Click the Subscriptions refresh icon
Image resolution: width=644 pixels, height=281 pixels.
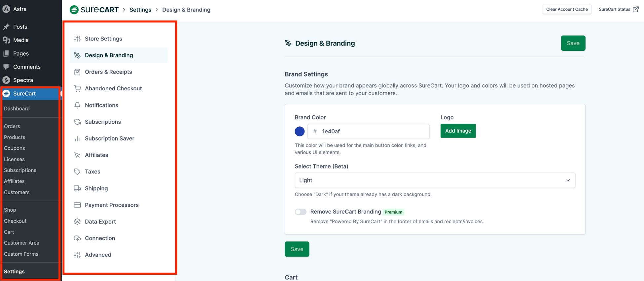pyautogui.click(x=77, y=122)
